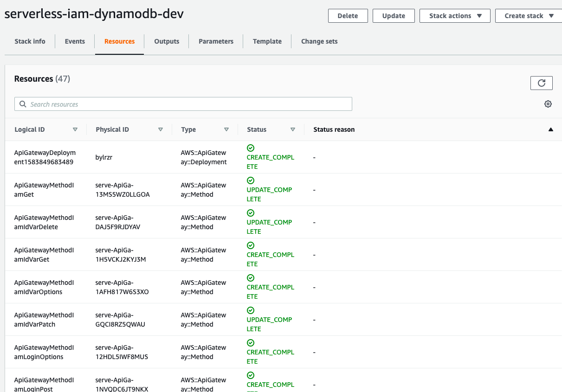Viewport: 562px width, 392px height.
Task: Delete the stack
Action: 348,16
